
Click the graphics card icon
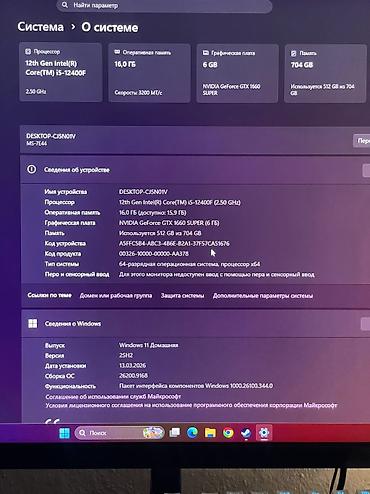pyautogui.click(x=206, y=53)
